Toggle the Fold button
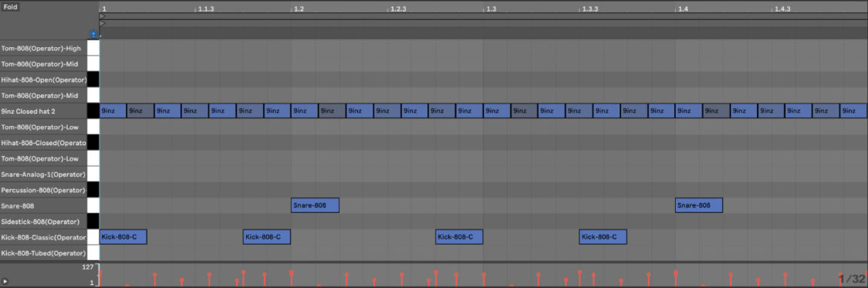 click(x=11, y=7)
